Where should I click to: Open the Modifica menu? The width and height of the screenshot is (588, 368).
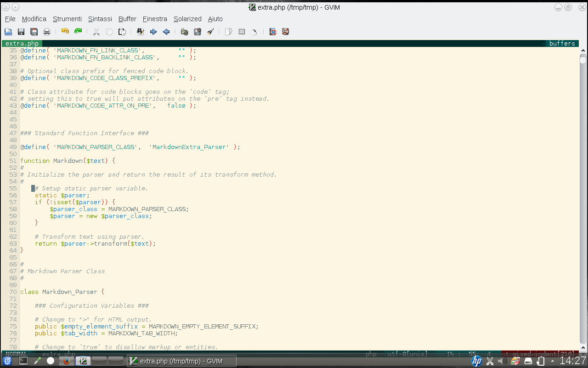pyautogui.click(x=34, y=19)
